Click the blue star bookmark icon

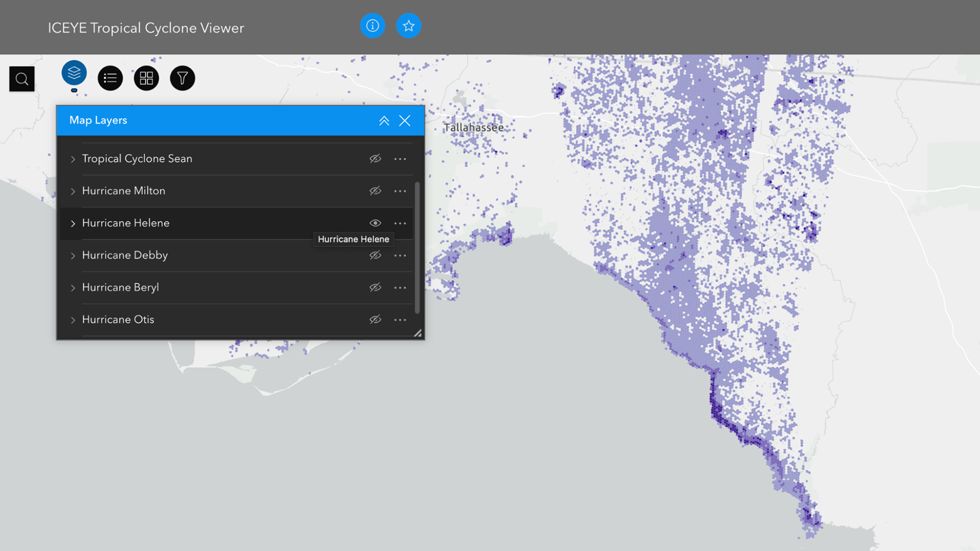coord(408,26)
